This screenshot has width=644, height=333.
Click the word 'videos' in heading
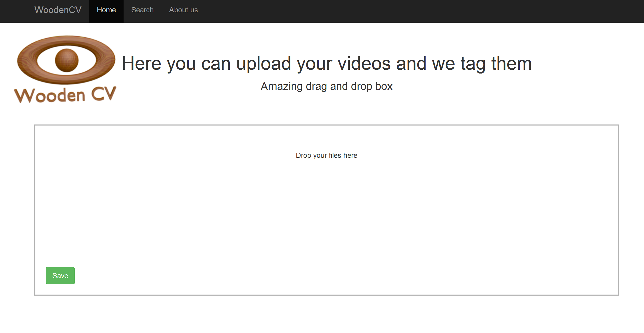click(x=364, y=64)
